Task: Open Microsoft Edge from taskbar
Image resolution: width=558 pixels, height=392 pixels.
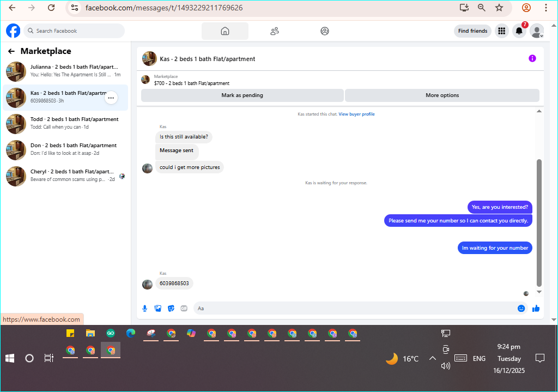Action: click(131, 333)
